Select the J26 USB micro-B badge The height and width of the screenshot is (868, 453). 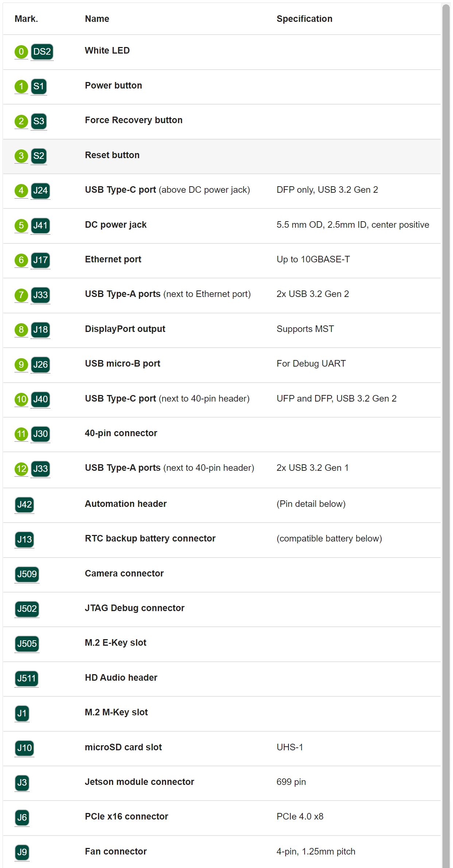coord(40,365)
